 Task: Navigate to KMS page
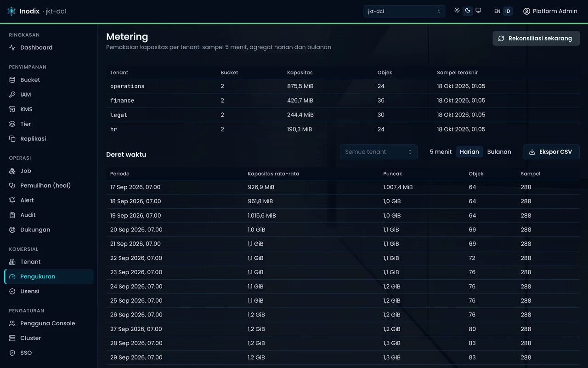coord(49,109)
